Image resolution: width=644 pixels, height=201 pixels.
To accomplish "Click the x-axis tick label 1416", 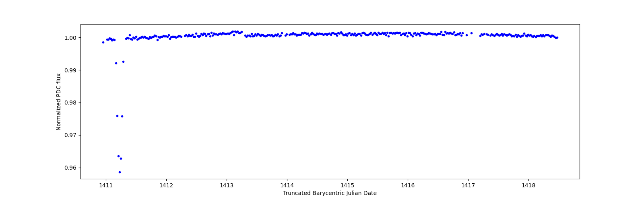I will pos(408,186).
